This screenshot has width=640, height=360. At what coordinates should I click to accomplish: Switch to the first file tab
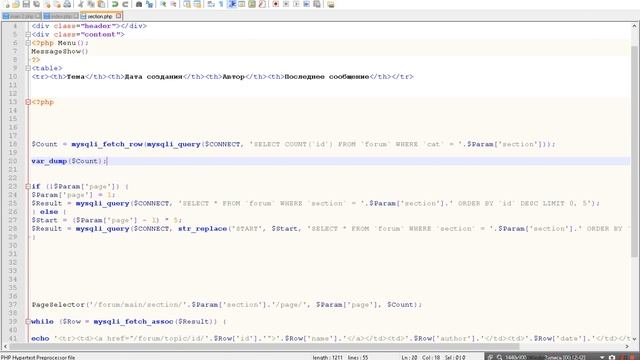click(21, 16)
